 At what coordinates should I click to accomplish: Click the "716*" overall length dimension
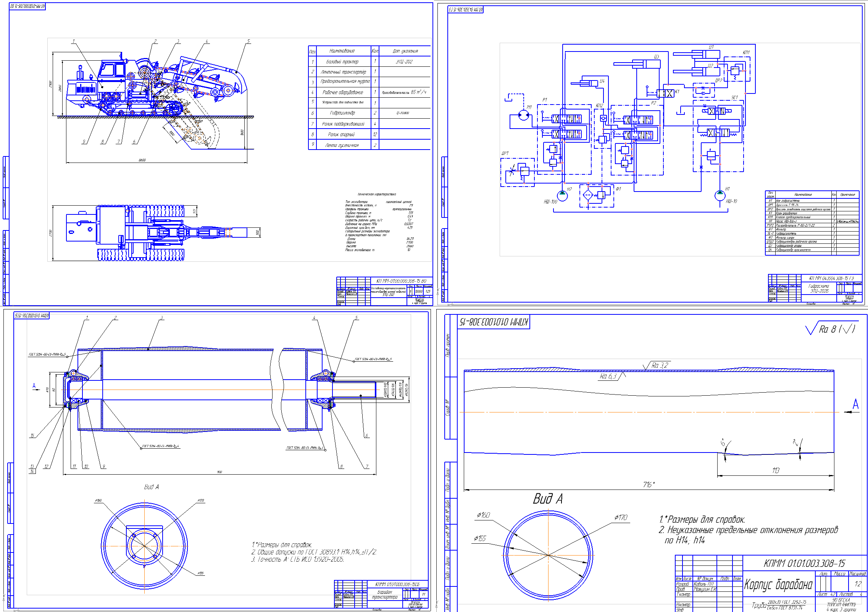pyautogui.click(x=649, y=485)
